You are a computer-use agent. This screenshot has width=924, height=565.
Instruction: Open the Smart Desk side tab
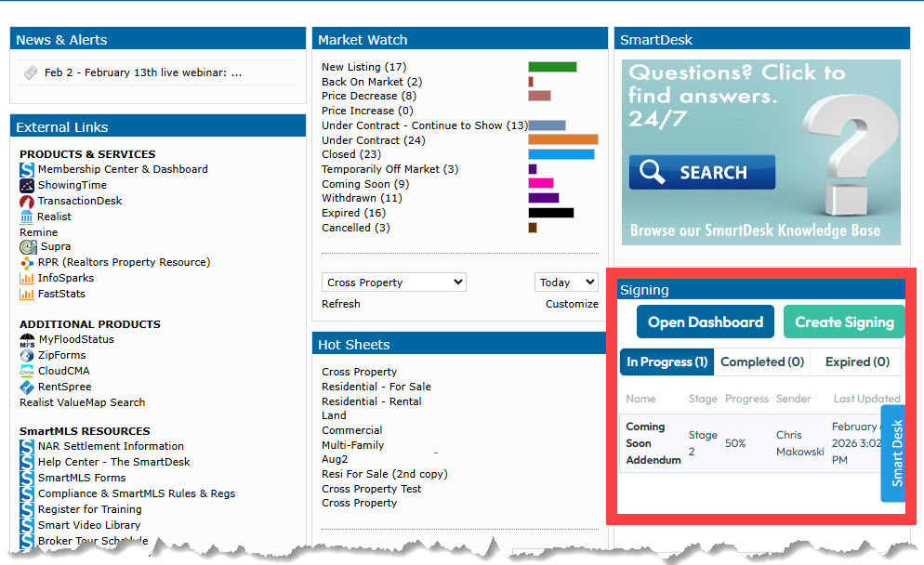click(x=894, y=453)
